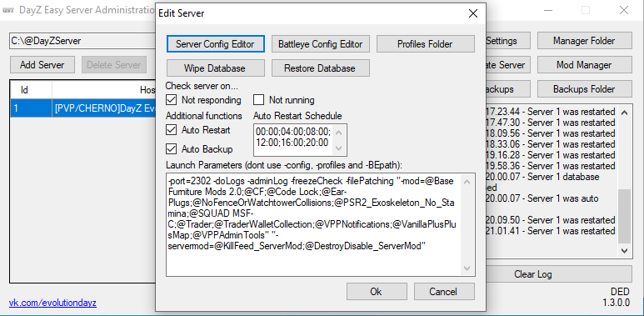This screenshot has width=644, height=316.
Task: Open the Manager Folder
Action: [x=584, y=41]
